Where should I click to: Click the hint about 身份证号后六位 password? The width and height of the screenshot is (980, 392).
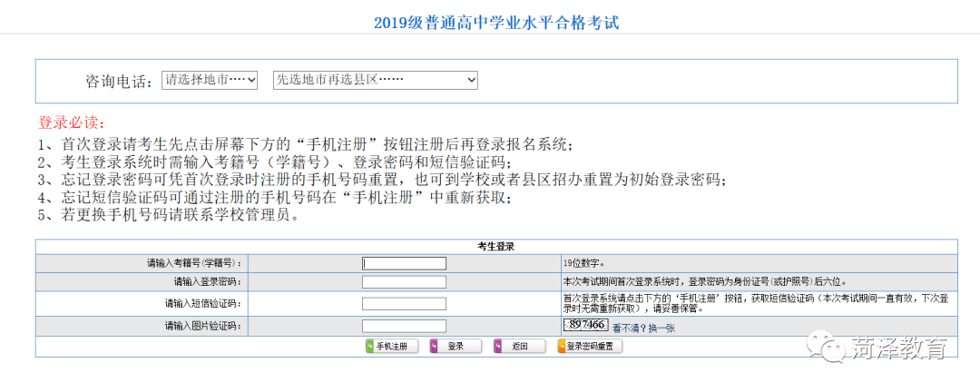coord(706,281)
